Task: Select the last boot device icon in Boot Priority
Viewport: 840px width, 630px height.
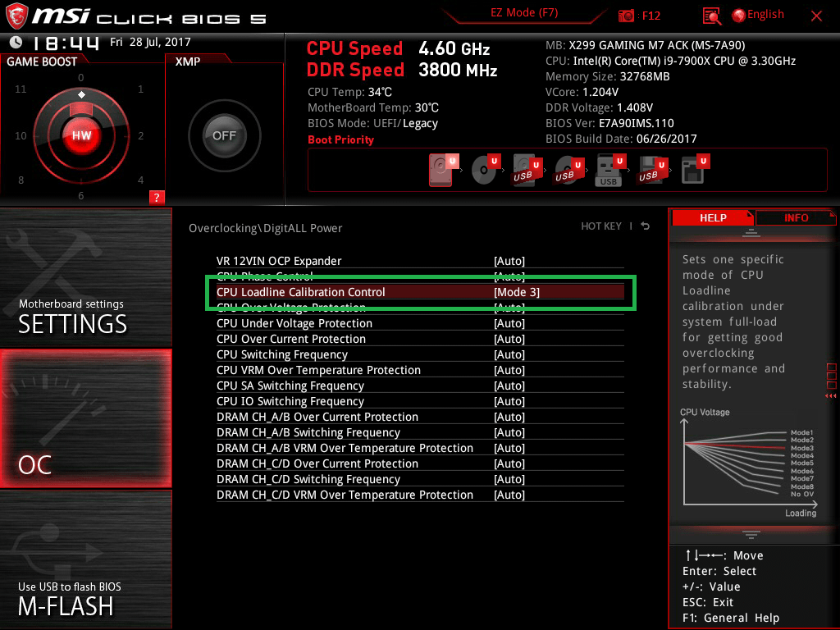Action: click(695, 170)
